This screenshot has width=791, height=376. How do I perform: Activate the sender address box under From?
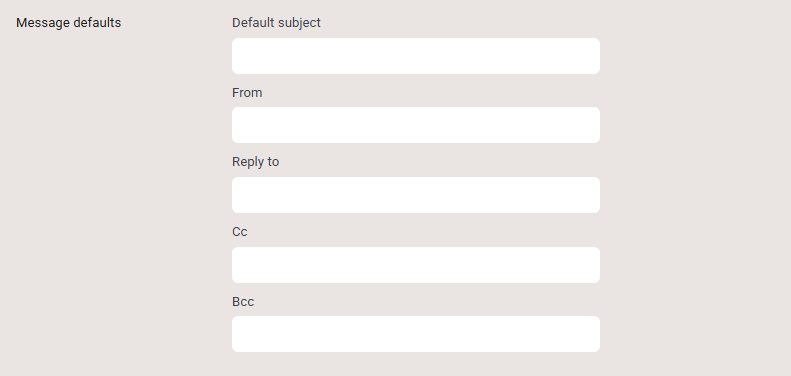point(416,125)
